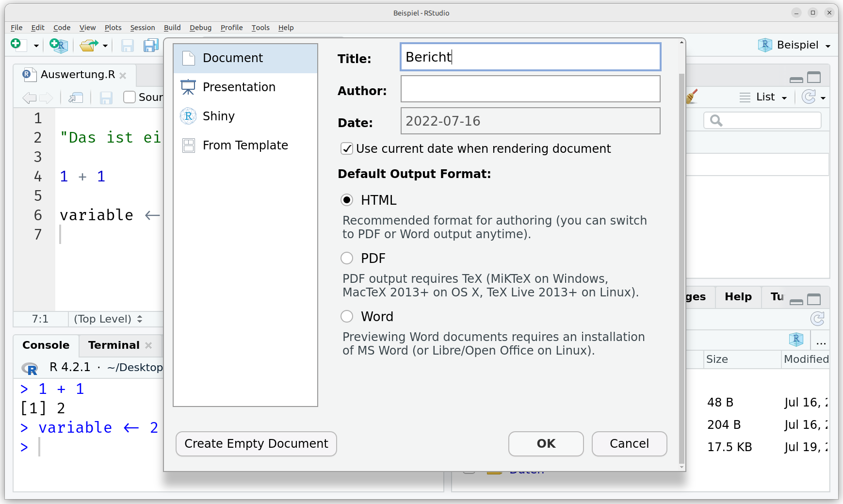The height and width of the screenshot is (504, 843).
Task: Click Create Empty Document button
Action: (256, 444)
